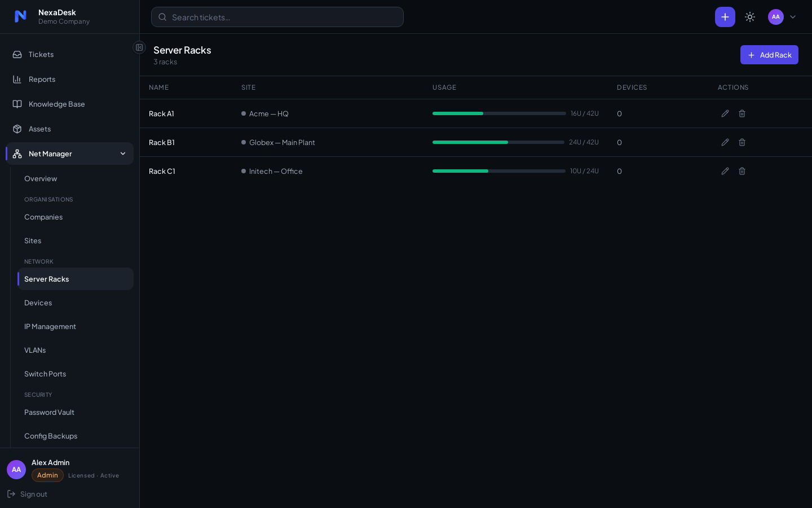Click the NexaDesk Demo Company title

64,17
